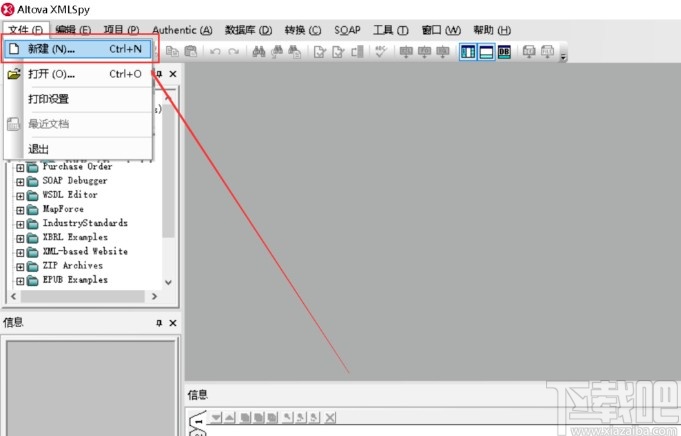Click the open folder icon beside 打开

14,74
